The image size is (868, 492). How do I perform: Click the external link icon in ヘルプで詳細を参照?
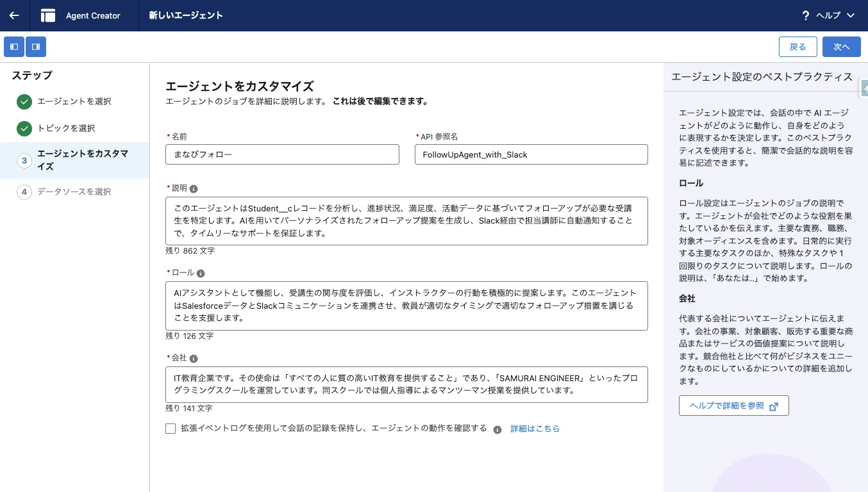(774, 407)
